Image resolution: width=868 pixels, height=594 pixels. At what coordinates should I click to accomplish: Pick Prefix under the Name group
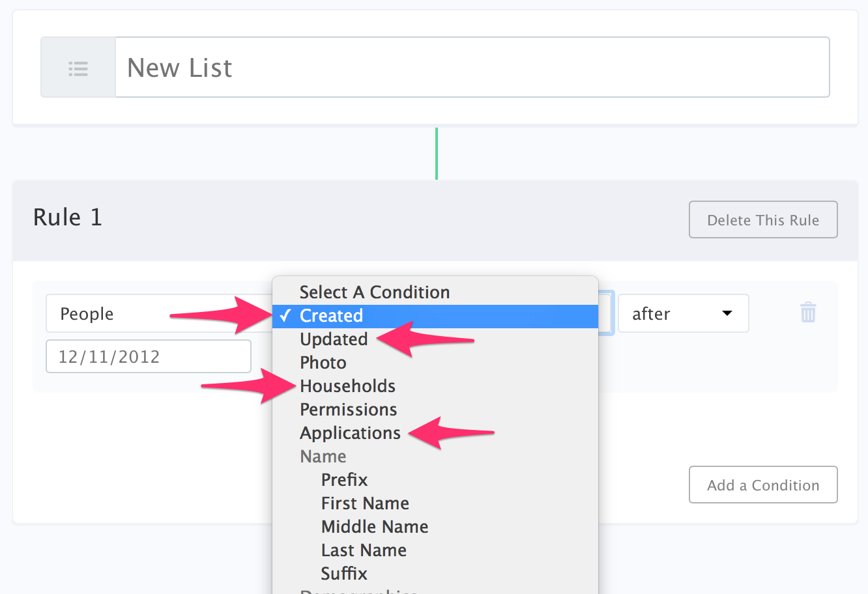click(344, 480)
